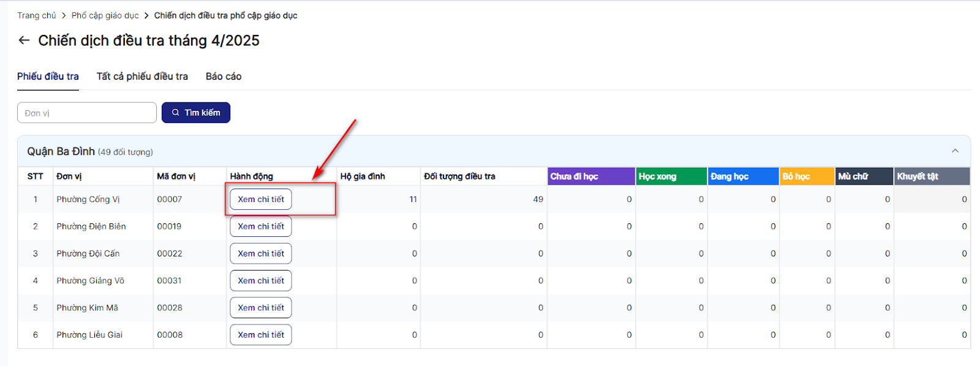Click the green Học xong column header
Viewport: 980px width, 366px height.
point(671,176)
